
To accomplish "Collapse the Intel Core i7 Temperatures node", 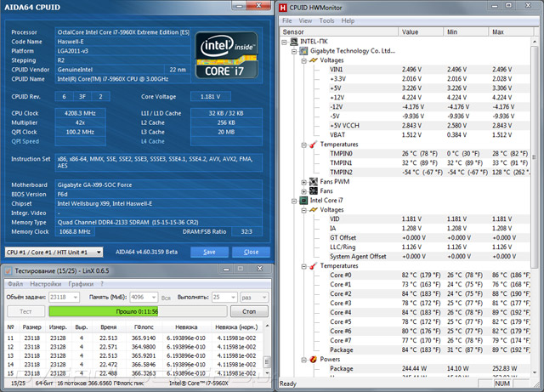I will tap(304, 266).
